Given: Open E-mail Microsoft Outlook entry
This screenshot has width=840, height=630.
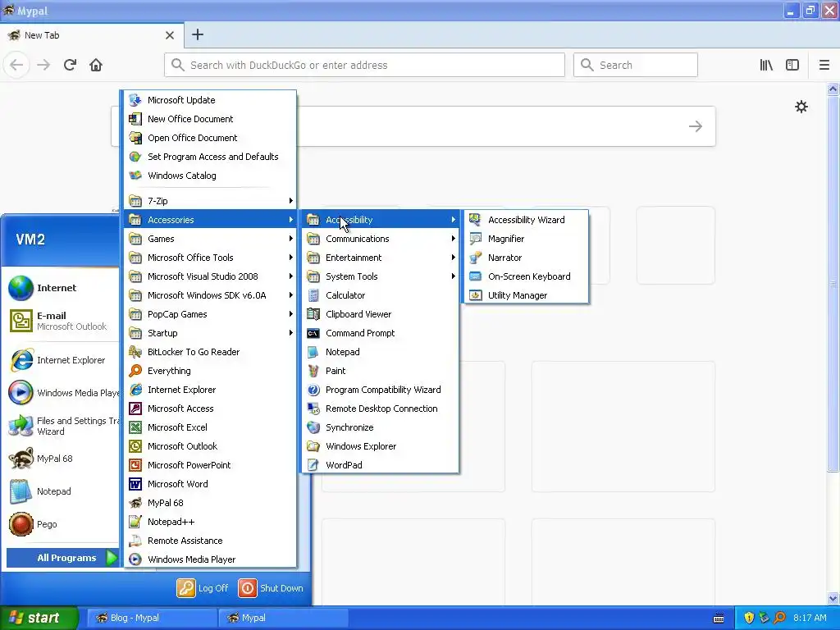Looking at the screenshot, I should click(x=62, y=321).
